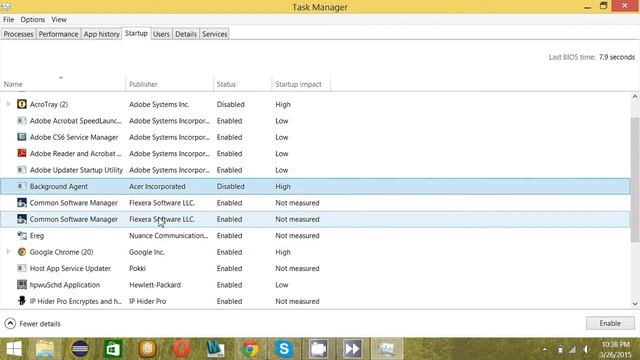Image resolution: width=640 pixels, height=360 pixels.
Task: Switch to the Details tab
Action: tap(186, 34)
